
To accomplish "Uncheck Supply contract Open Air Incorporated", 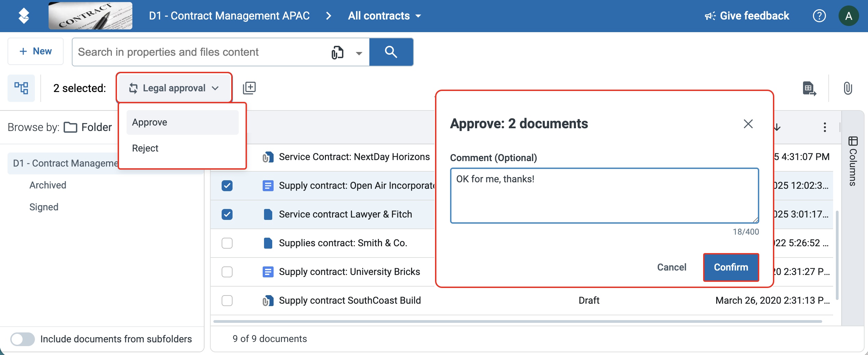I will click(x=227, y=186).
